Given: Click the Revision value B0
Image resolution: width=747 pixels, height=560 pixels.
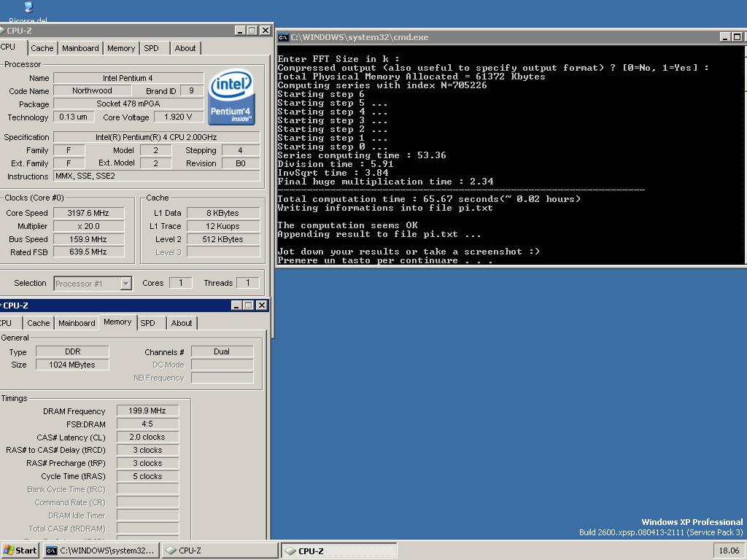Looking at the screenshot, I should [x=241, y=163].
